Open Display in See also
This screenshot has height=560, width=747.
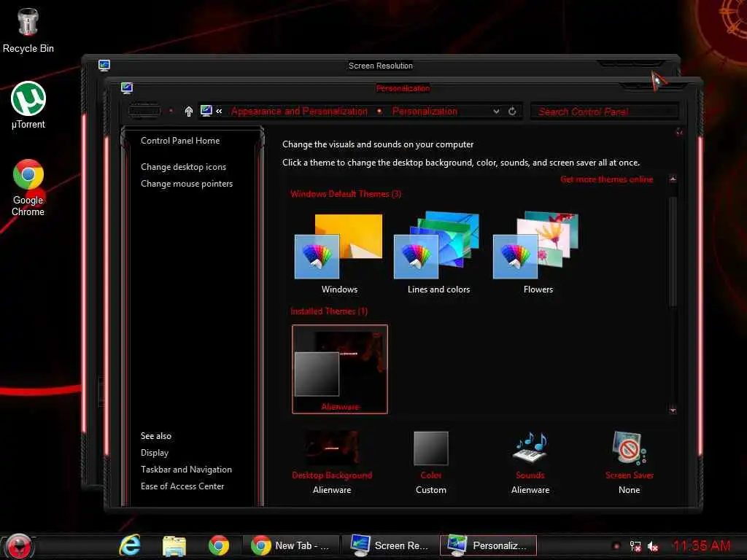(x=155, y=453)
